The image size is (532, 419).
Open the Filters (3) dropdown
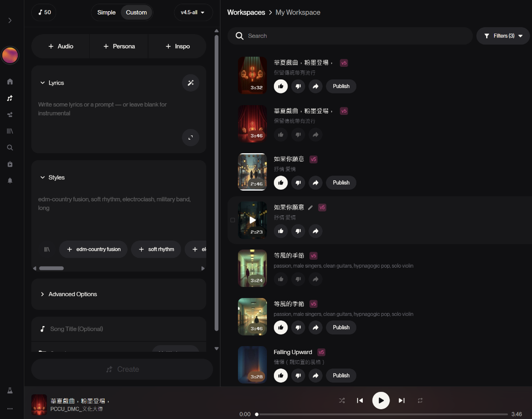click(x=503, y=36)
